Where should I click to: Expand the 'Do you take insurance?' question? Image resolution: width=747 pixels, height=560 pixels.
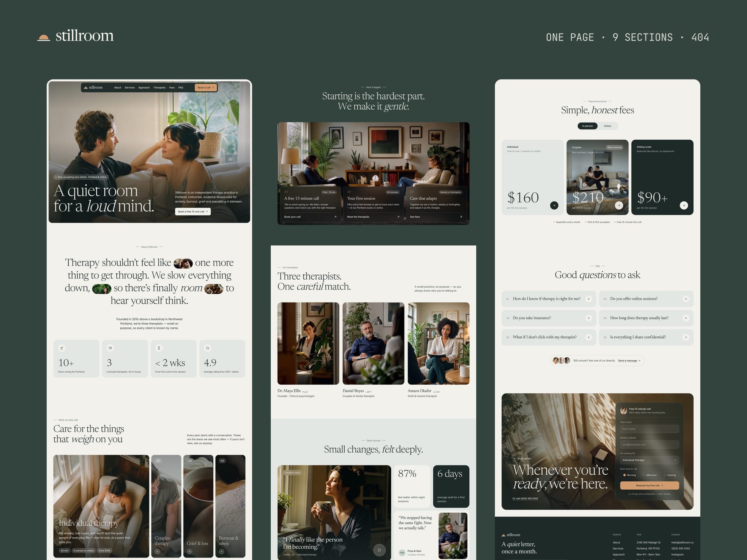click(x=549, y=318)
